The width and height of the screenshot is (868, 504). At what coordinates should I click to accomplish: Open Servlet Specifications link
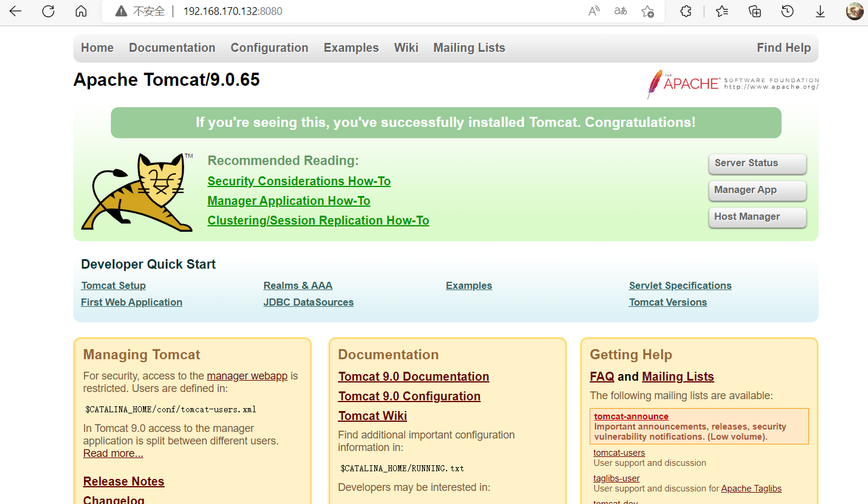680,285
